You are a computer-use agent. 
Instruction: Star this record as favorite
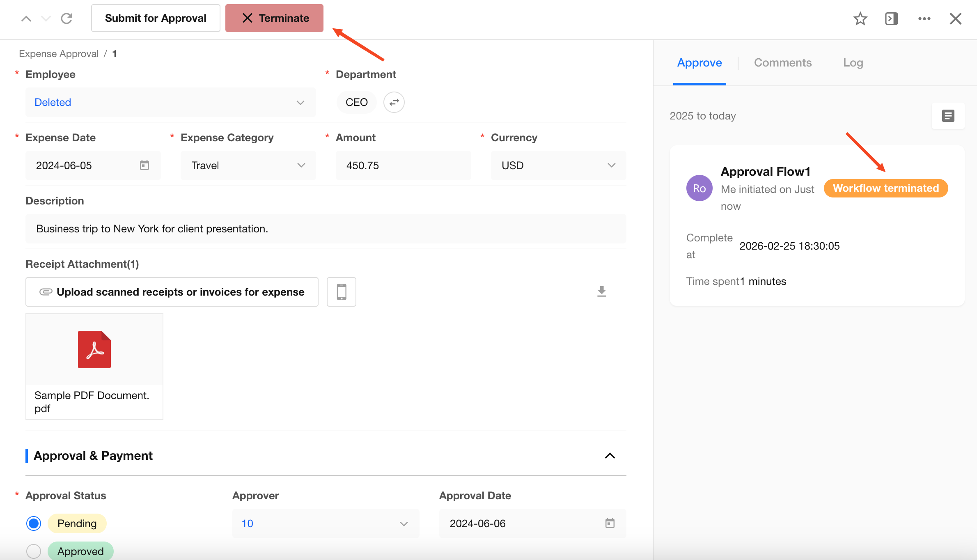(860, 18)
